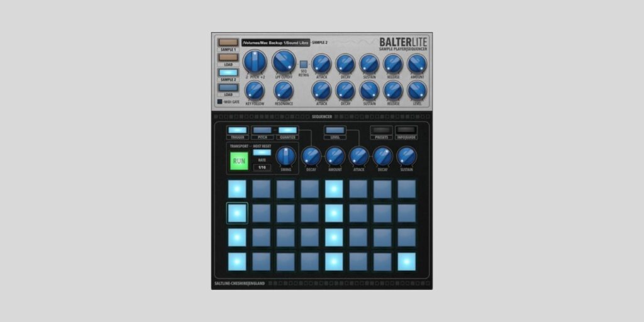Toggle the third pad in row two
Image resolution: width=644 pixels, height=322 pixels.
click(x=286, y=213)
